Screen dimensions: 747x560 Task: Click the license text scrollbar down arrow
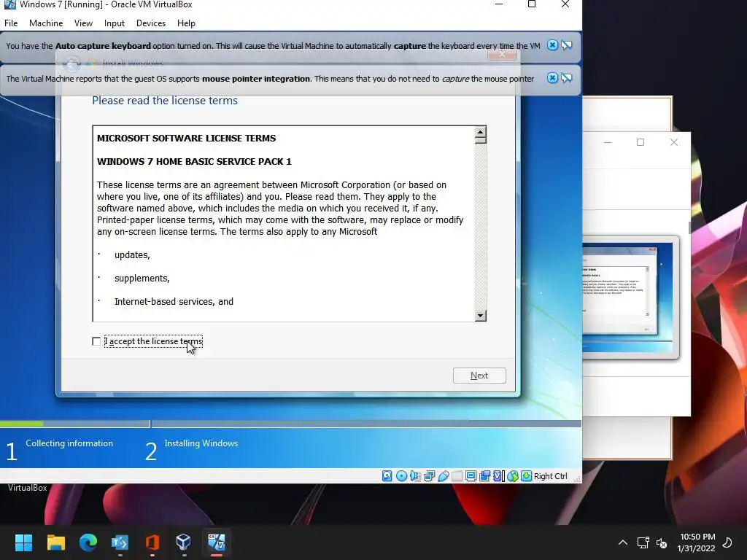coord(480,315)
